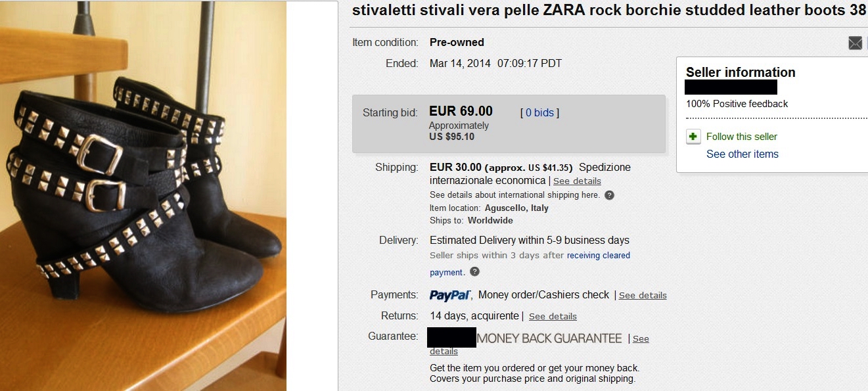Click the green plus follow icon
This screenshot has width=868, height=391.
(x=693, y=137)
